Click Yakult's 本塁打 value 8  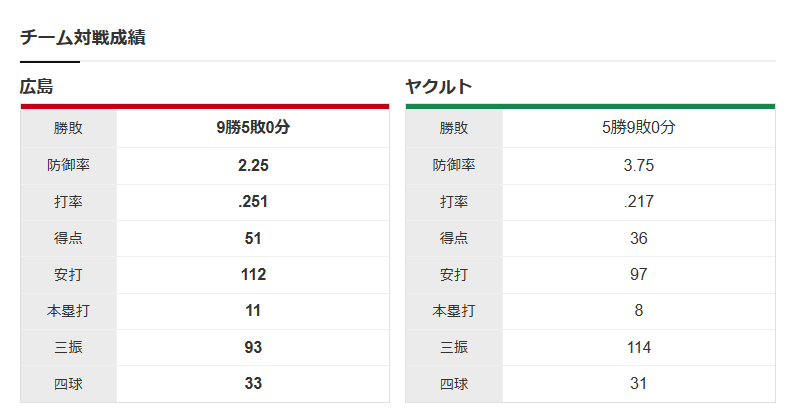click(x=638, y=310)
